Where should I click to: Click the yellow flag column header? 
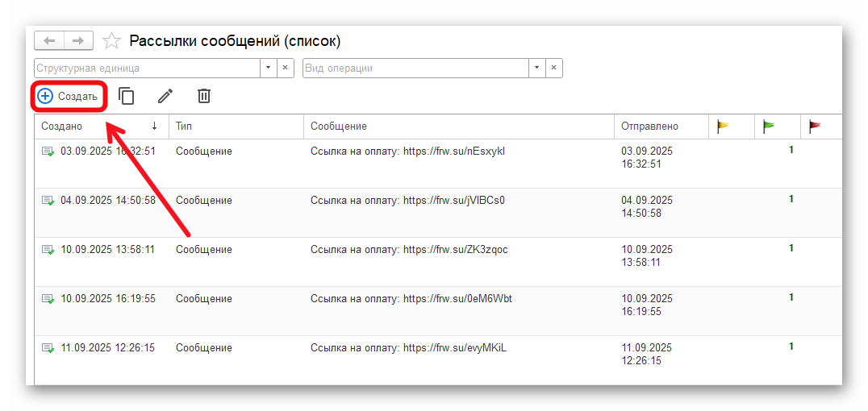pos(723,127)
